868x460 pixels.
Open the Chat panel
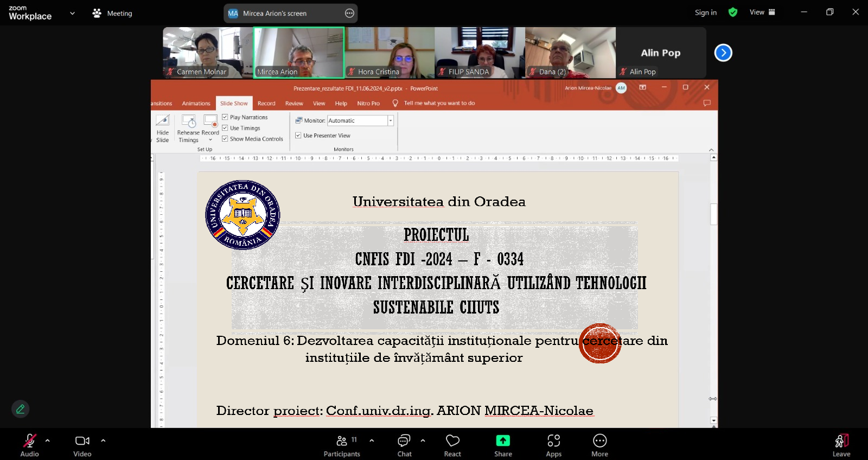pos(404,440)
